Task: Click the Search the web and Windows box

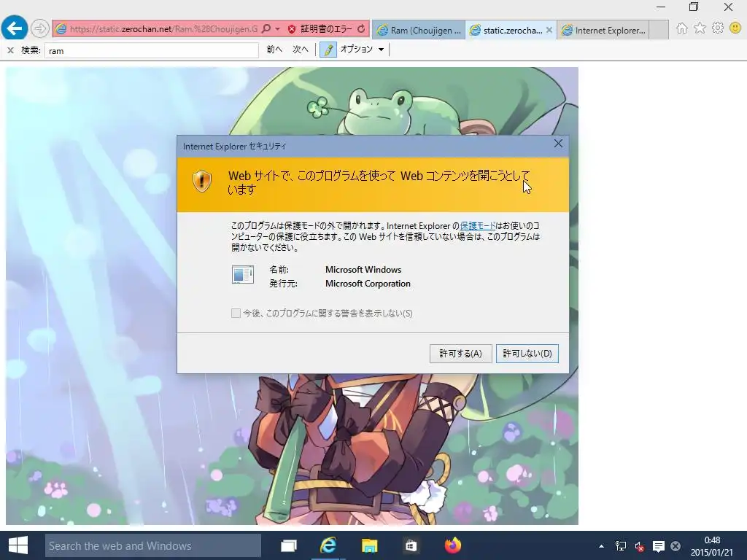Action: click(x=153, y=545)
